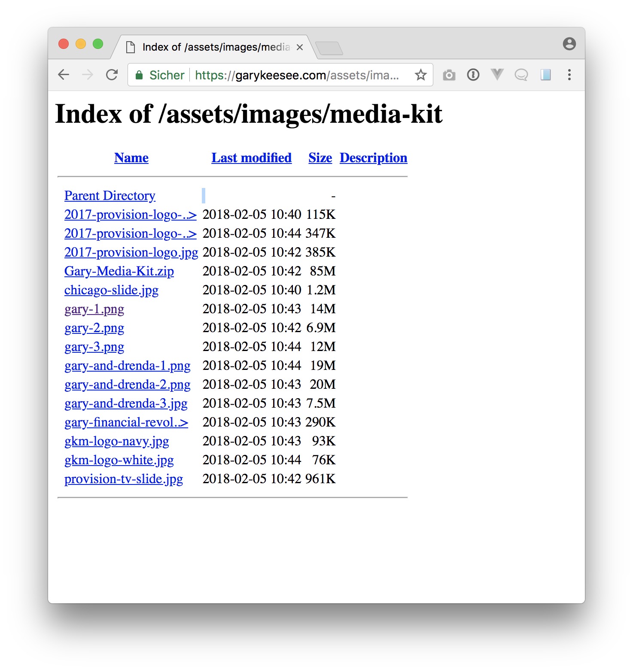Click the modified date of gary-2.png
This screenshot has height=672, width=633.
(252, 328)
